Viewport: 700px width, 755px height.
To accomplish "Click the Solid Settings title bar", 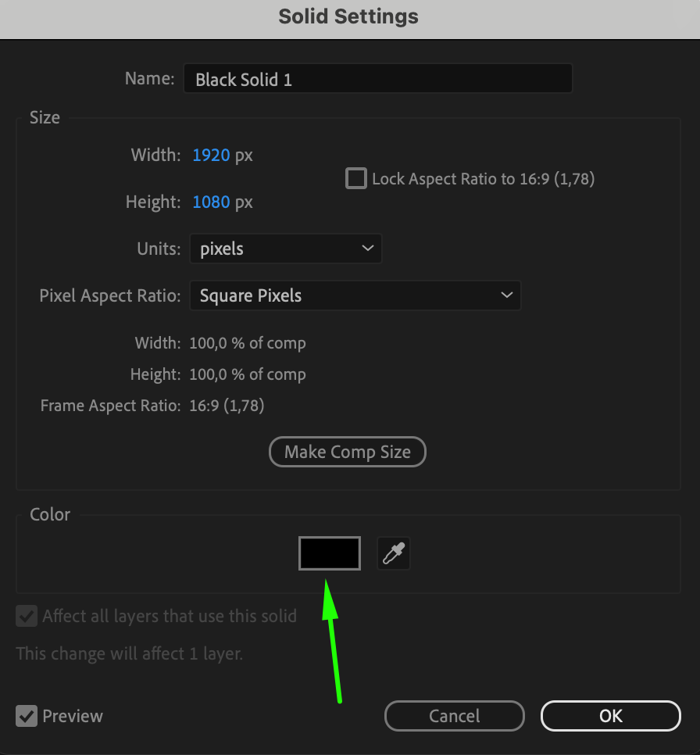I will click(348, 16).
